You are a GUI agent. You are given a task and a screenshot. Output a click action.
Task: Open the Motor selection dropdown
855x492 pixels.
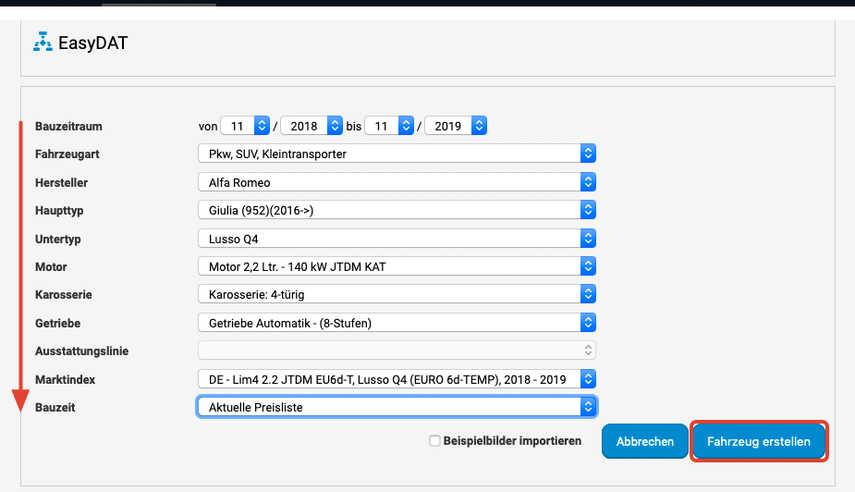pos(397,266)
